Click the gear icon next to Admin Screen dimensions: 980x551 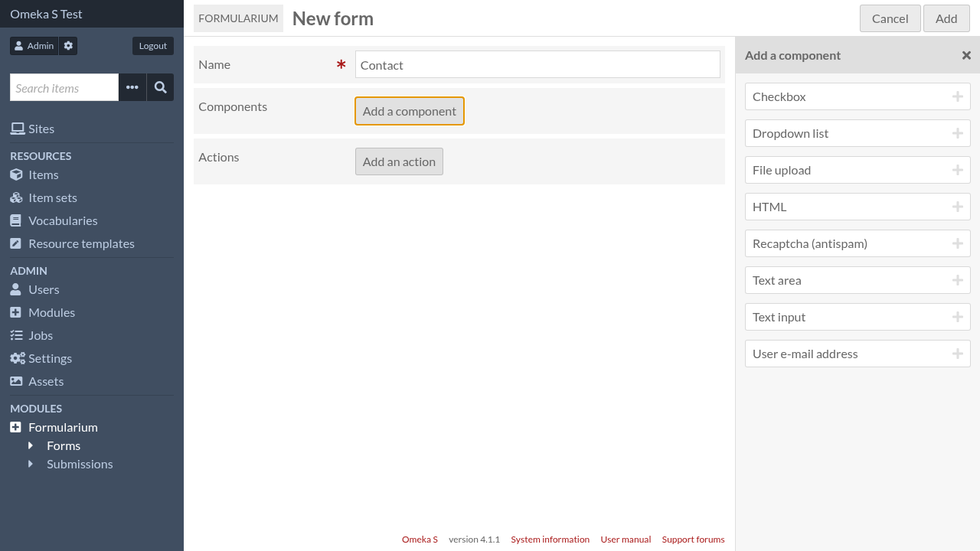coord(67,45)
